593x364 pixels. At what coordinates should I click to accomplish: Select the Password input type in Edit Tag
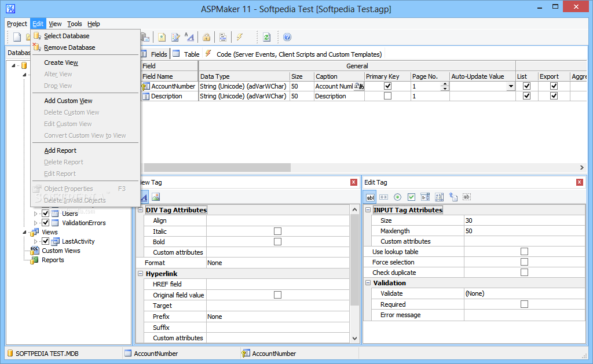383,197
